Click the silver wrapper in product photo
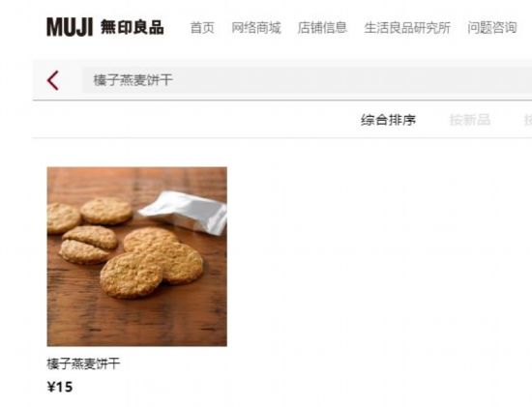The image size is (532, 407). point(185,212)
